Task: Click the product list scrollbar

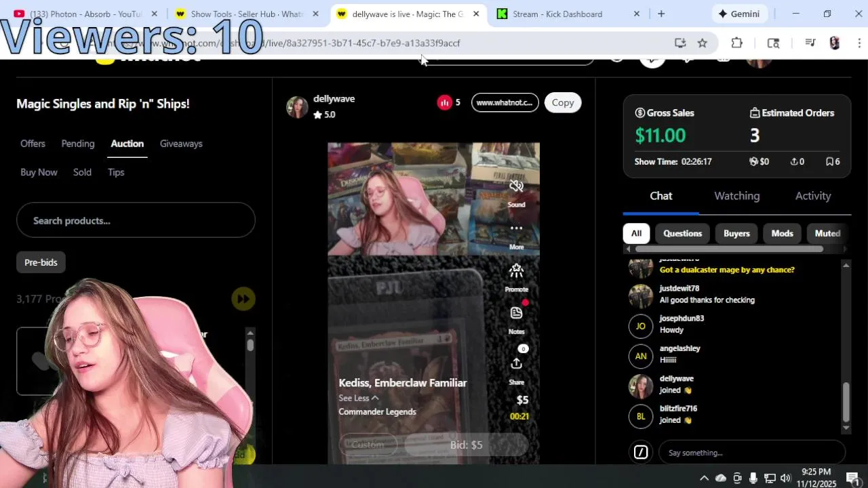Action: [250, 344]
